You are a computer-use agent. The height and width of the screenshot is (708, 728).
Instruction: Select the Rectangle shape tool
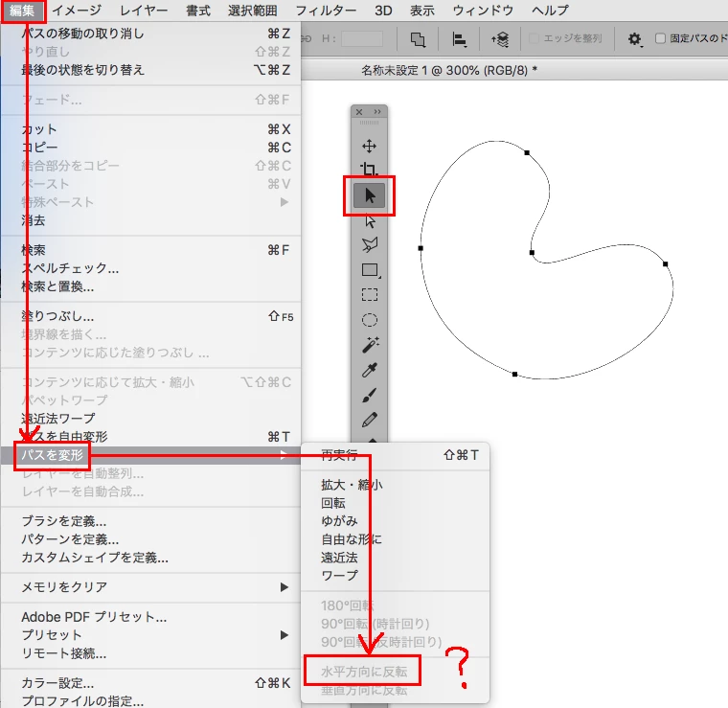(370, 270)
